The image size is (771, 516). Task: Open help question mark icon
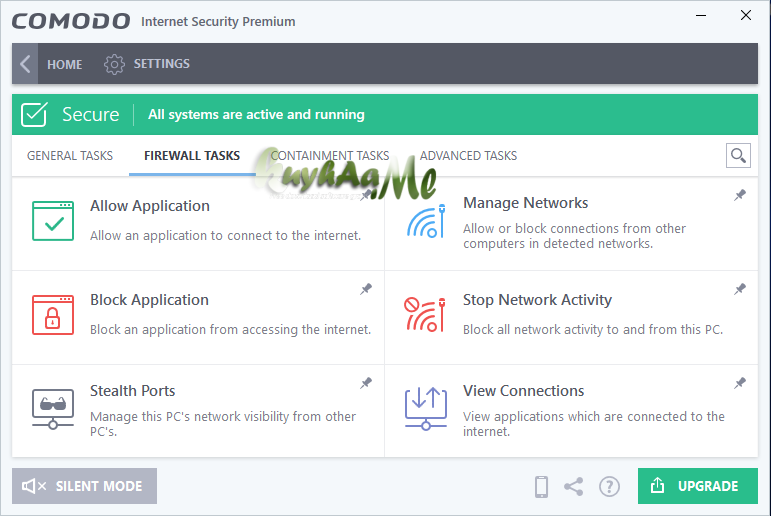(609, 486)
